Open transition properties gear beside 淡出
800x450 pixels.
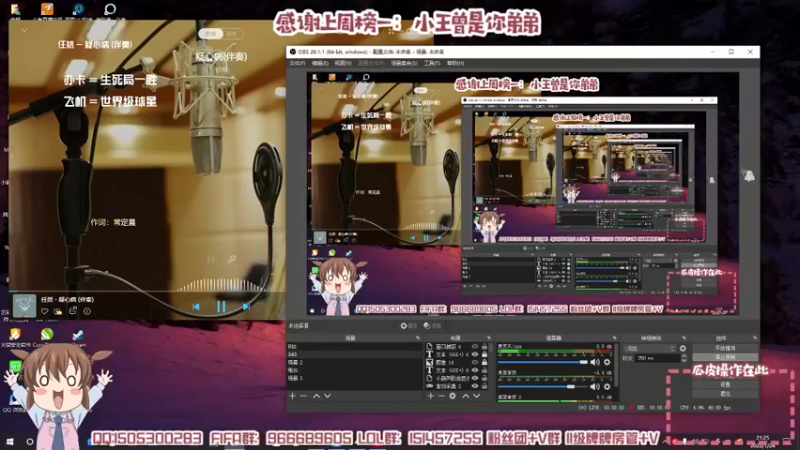(x=683, y=348)
